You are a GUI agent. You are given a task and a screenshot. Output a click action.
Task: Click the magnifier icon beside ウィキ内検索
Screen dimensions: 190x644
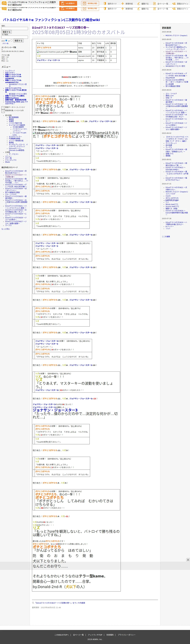coord(33,603)
